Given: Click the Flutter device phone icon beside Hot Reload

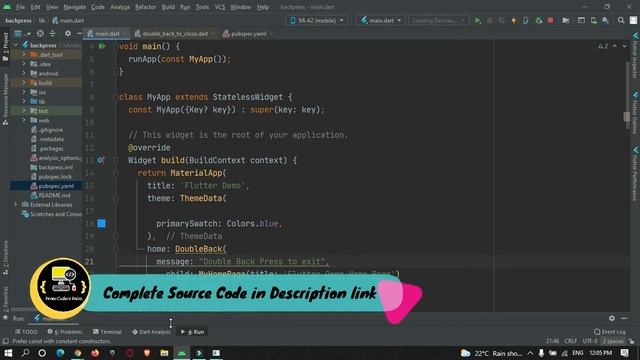Looking at the screenshot, I should click(x=526, y=20).
